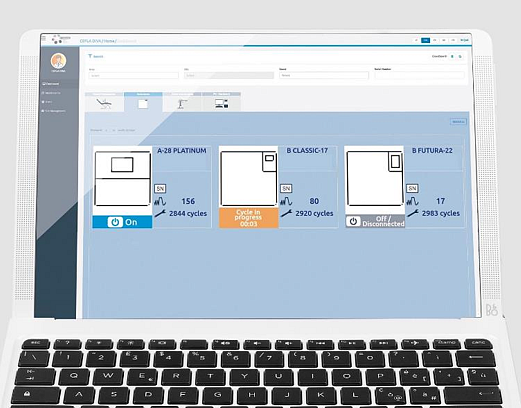521x408 pixels.
Task: Expand the third filter dropdown field
Action: [x=324, y=75]
